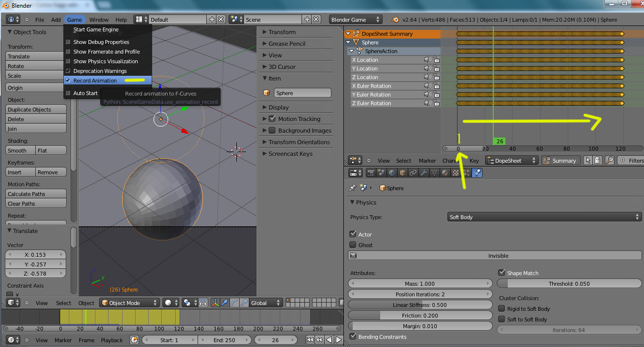Enable Rigid to Soft Body collision
The height and width of the screenshot is (347, 644).
(501, 308)
